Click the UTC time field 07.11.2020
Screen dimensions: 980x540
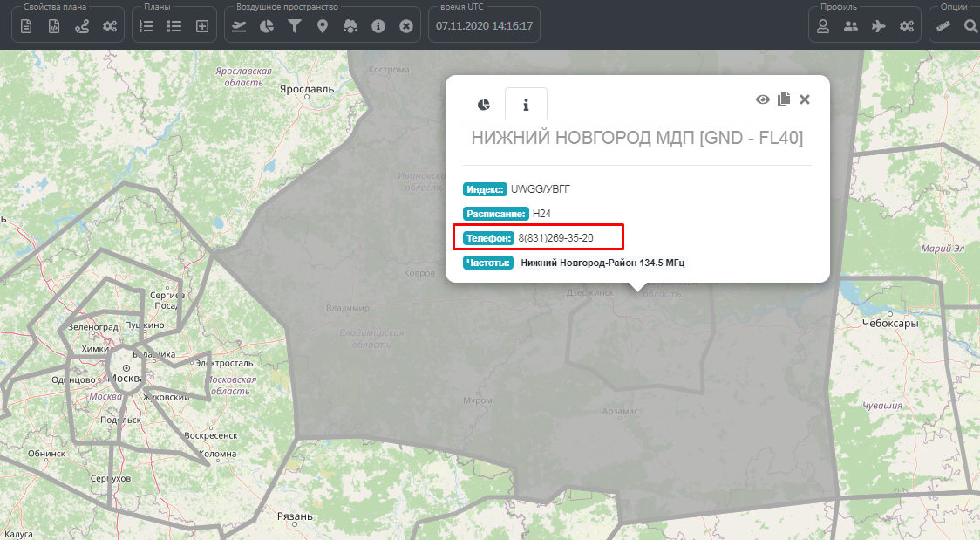484,26
